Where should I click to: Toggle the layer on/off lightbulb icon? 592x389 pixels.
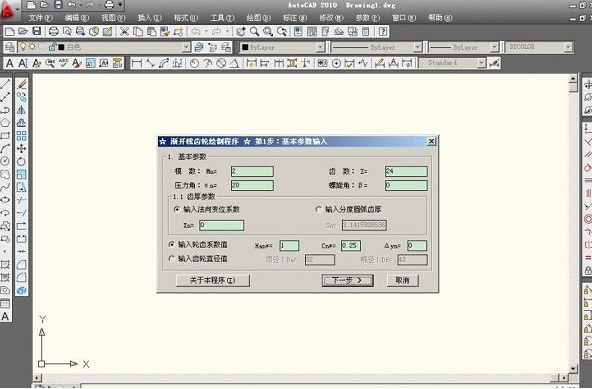[x=23, y=47]
